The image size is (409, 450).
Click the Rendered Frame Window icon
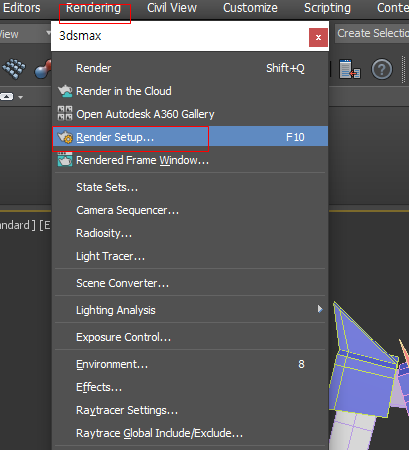pos(65,159)
